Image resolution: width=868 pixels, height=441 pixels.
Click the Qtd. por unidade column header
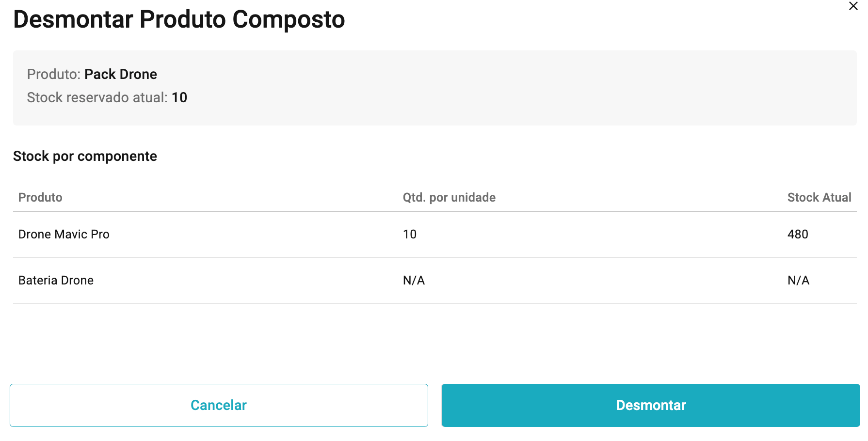(449, 197)
